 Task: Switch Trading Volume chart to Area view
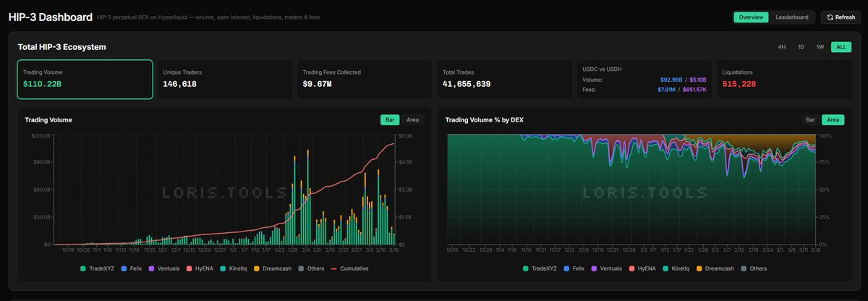pyautogui.click(x=412, y=120)
